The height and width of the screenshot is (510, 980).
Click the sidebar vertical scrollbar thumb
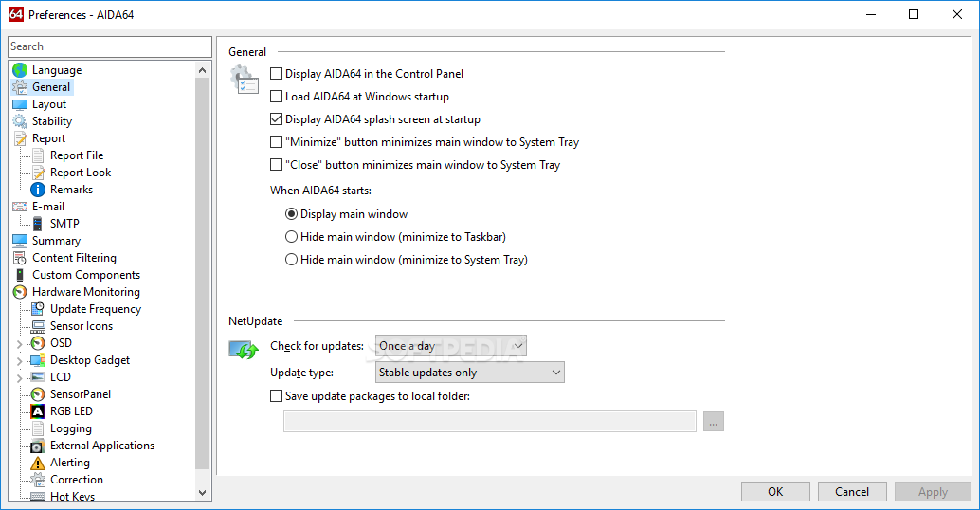[202, 274]
